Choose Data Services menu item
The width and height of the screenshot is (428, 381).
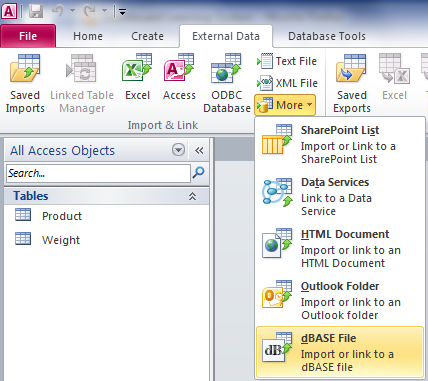(340, 196)
